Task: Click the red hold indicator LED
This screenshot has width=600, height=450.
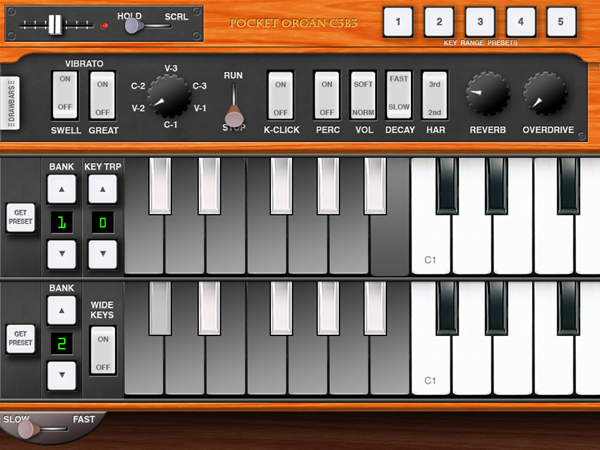Action: 104,26
